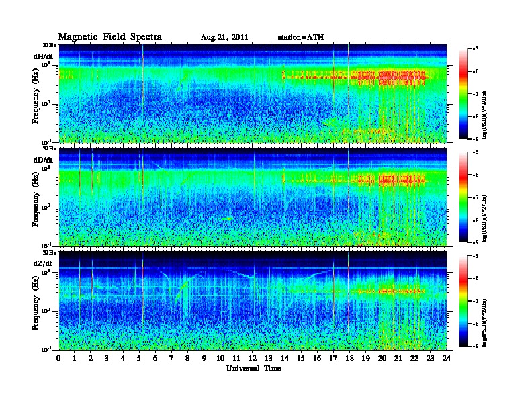Viewport: 532px width, 411px height.
Task: Click the log(PSD) label beside dH/dt color bar
Action: pyautogui.click(x=485, y=115)
